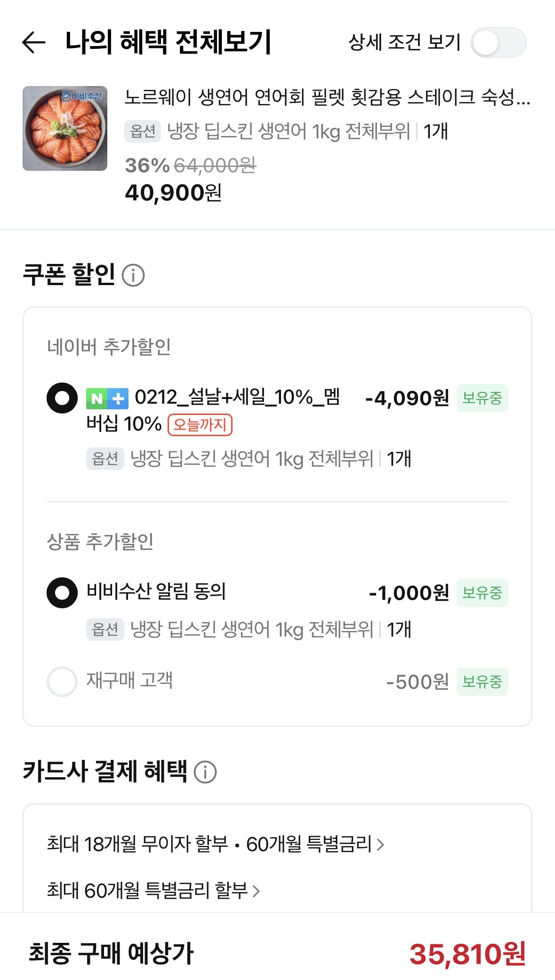Open card payment benefits info icon
Screen dimensions: 555x980
pyautogui.click(x=205, y=772)
